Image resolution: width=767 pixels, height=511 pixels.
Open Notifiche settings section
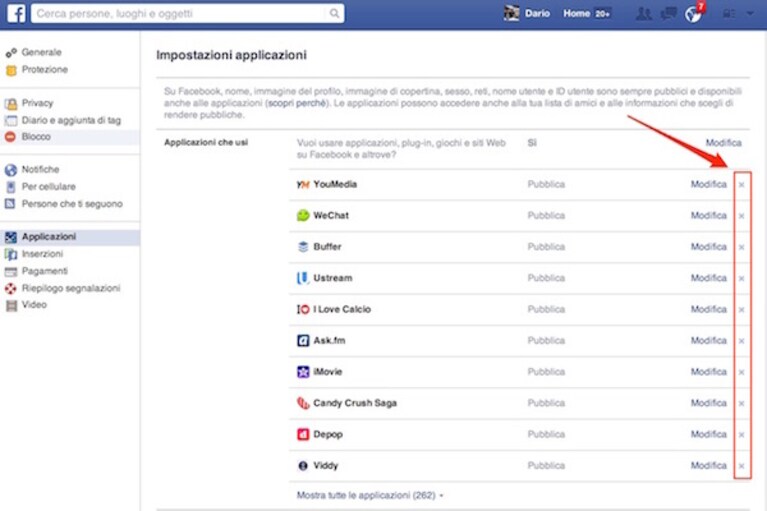(40, 169)
